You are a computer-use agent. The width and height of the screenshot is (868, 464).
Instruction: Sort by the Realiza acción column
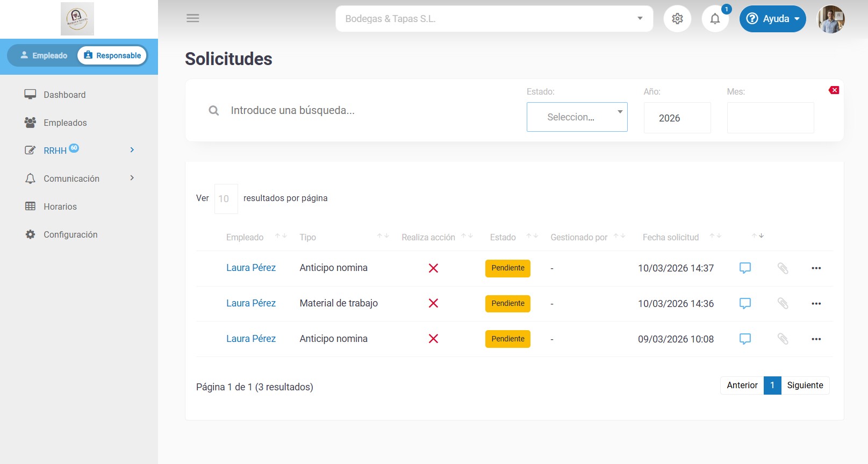[x=467, y=236]
